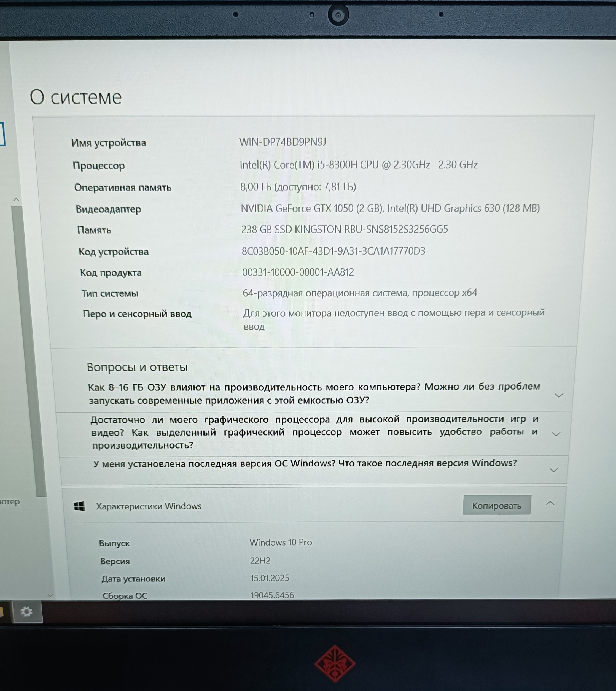This screenshot has height=691, width=616.
Task: Select the install date "15.01.2025"
Action: (270, 578)
